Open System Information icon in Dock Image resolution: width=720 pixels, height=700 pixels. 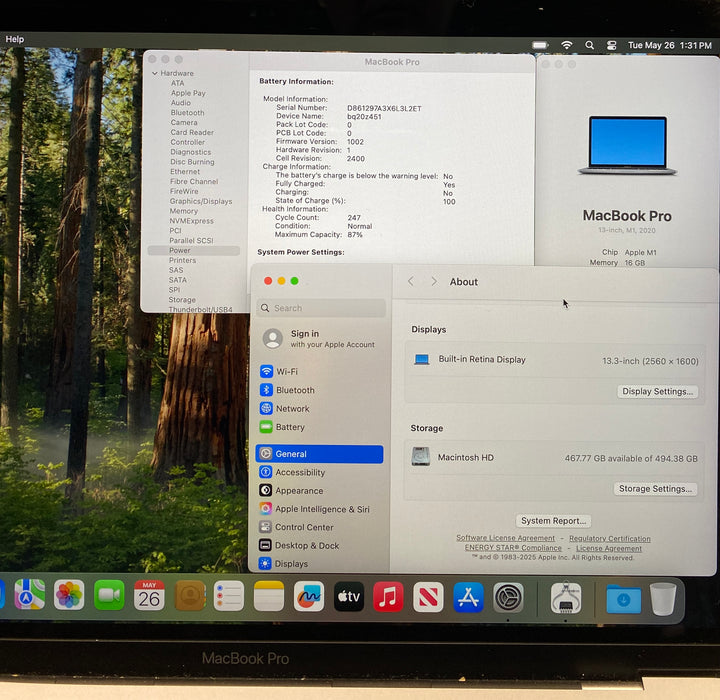click(x=566, y=598)
